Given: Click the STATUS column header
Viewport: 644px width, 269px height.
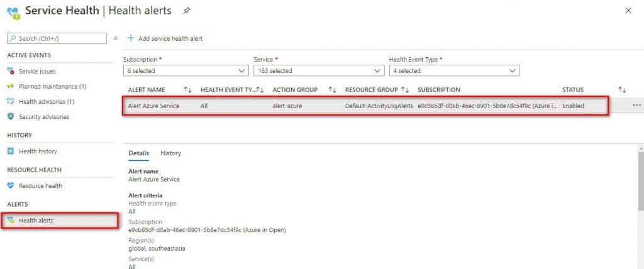Looking at the screenshot, I should (x=573, y=89).
